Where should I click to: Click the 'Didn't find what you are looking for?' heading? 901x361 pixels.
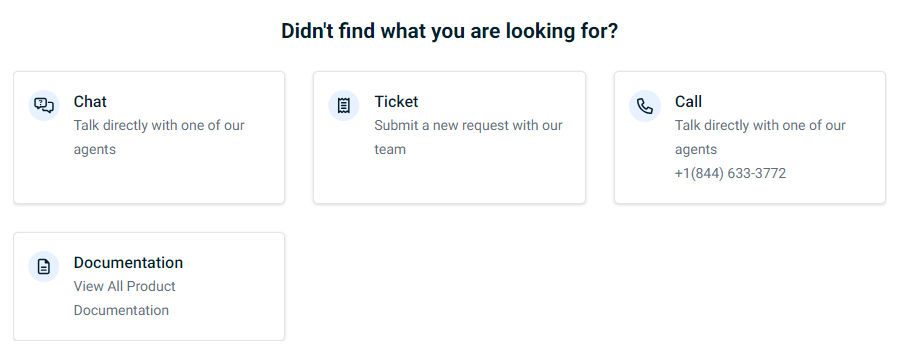[x=449, y=31]
